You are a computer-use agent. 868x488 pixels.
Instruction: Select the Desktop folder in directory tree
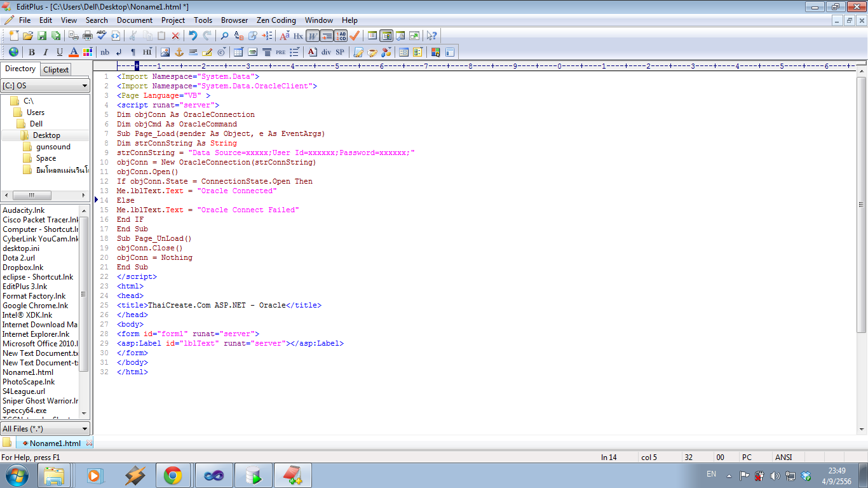[x=46, y=135]
